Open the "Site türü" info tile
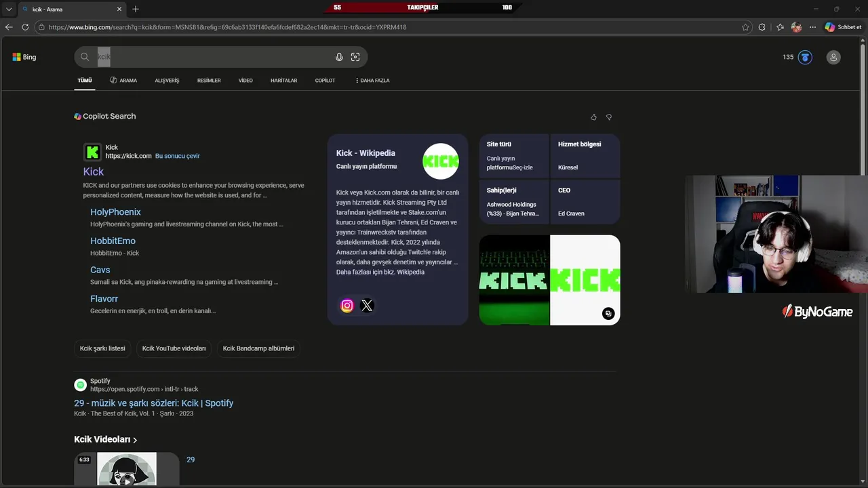 click(x=514, y=156)
